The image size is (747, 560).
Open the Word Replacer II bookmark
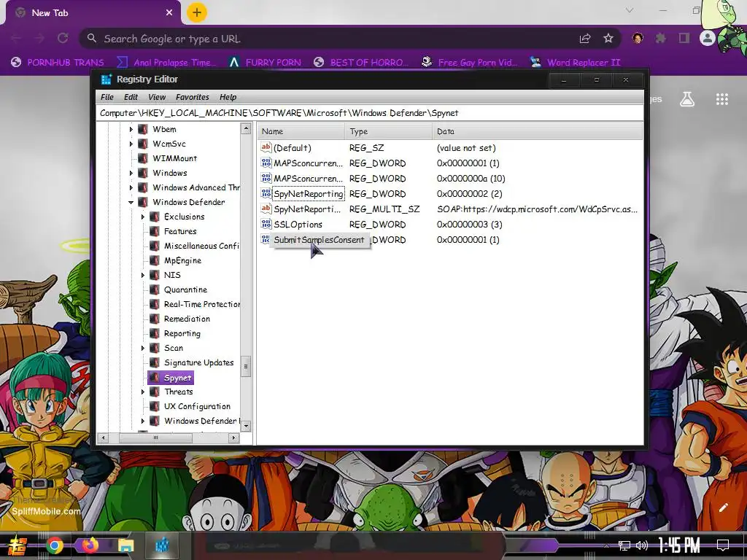(576, 63)
